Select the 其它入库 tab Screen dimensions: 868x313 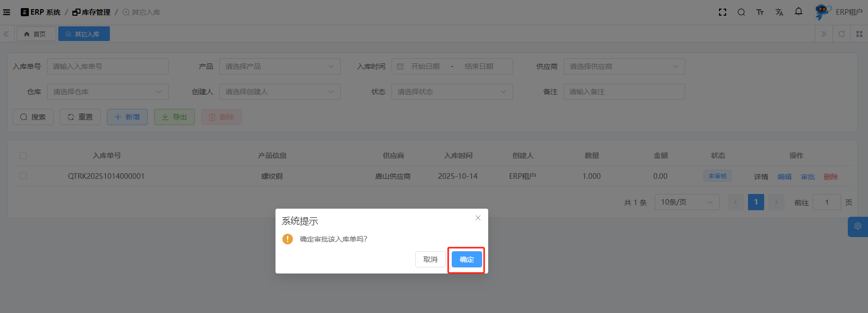point(84,34)
